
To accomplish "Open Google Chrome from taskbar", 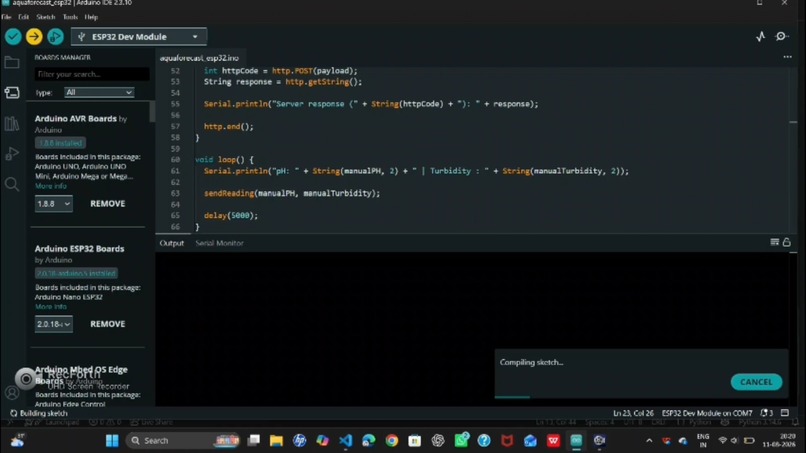I will click(392, 441).
